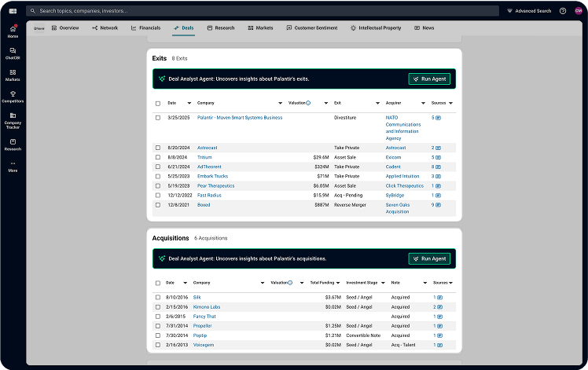The width and height of the screenshot is (588, 370).
Task: Click the Research icon in the sidebar
Action: [x=13, y=144]
